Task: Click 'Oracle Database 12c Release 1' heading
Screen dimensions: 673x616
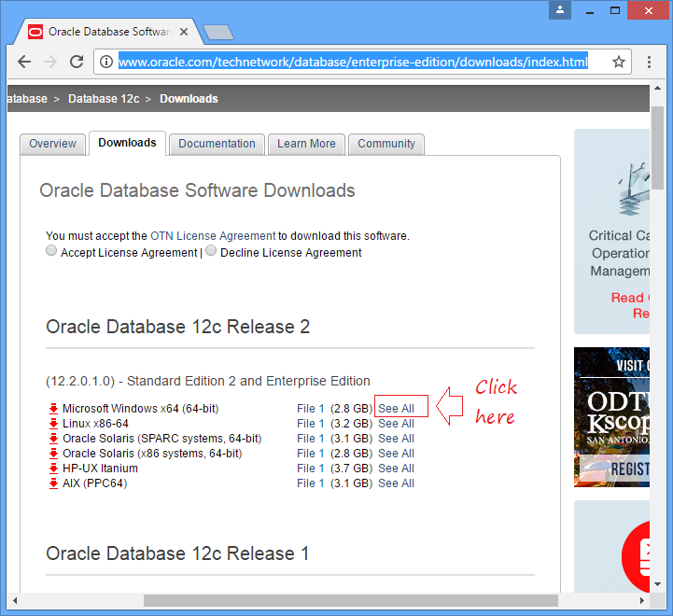Action: [x=177, y=553]
